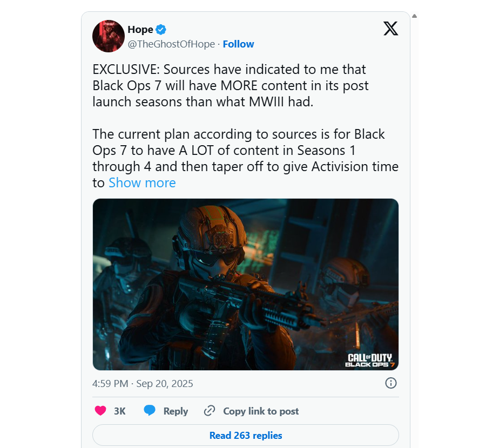
Task: Click the Reply label
Action: [176, 411]
